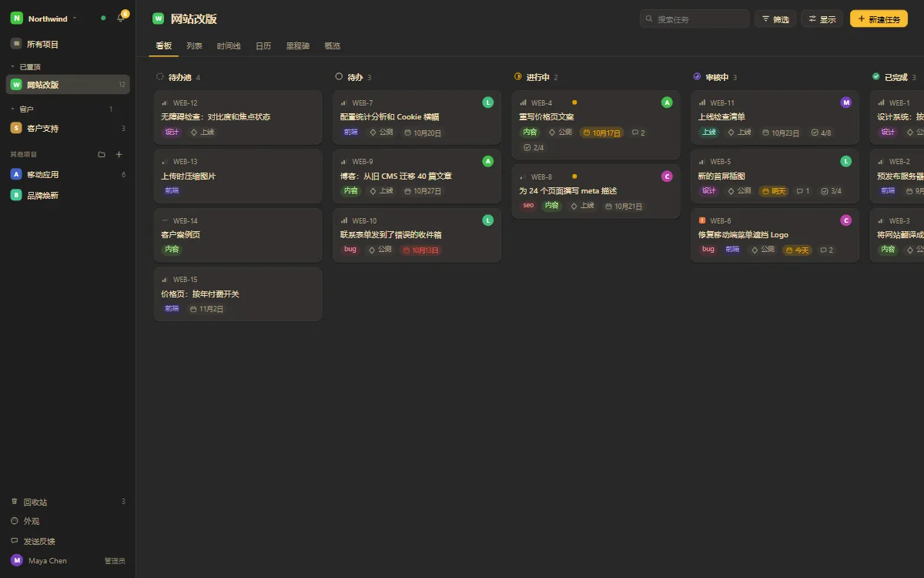Screen dimensions: 924x578
Task: Switch to the 列表 tab
Action: (194, 46)
